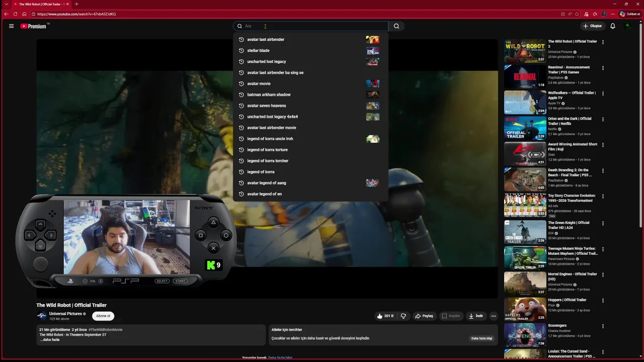Open The Wild Robot Trailer 2 thumbnail
The width and height of the screenshot is (644, 362).
pyautogui.click(x=525, y=51)
